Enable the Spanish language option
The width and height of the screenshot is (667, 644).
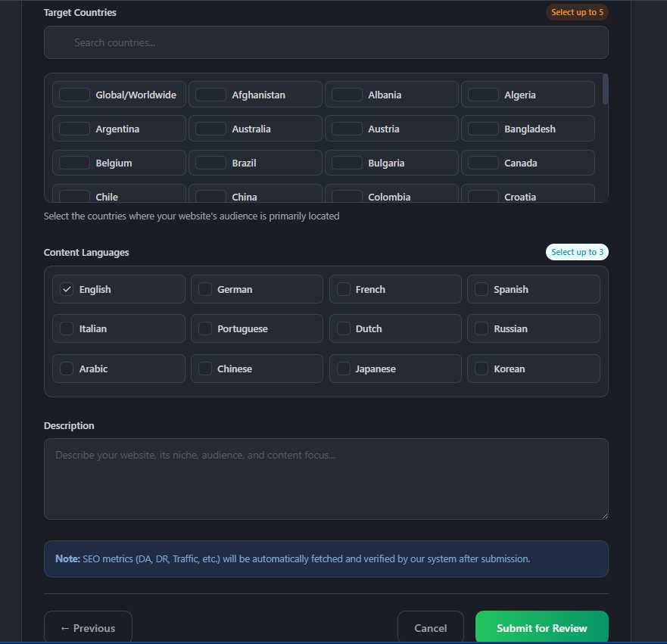482,288
